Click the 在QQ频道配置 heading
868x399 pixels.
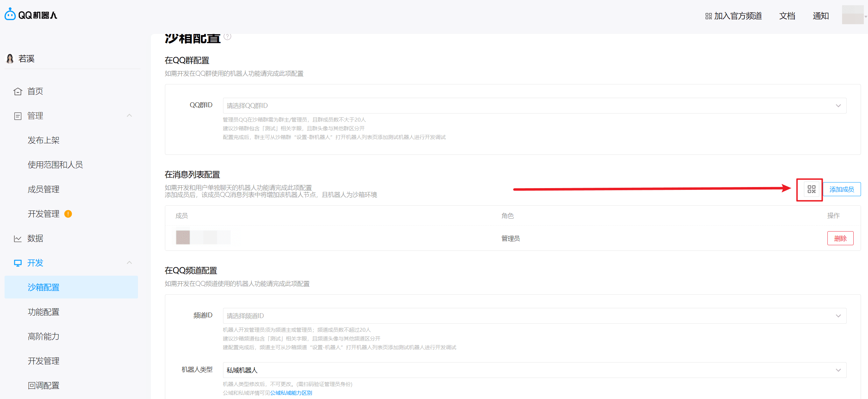pos(191,270)
